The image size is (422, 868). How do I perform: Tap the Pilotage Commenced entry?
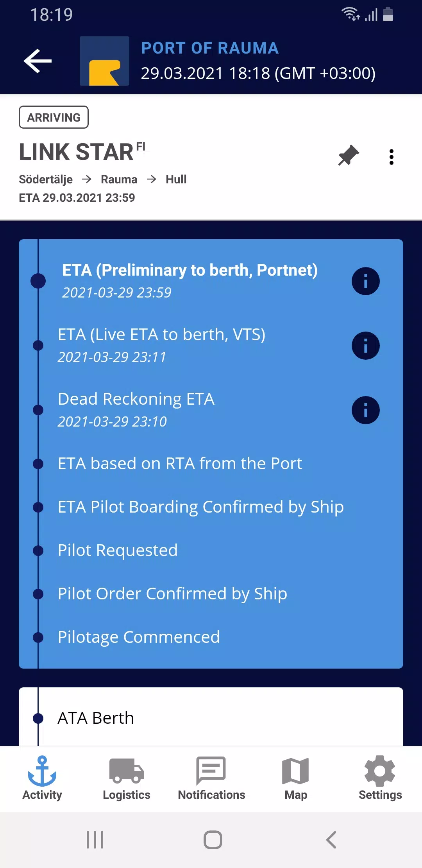[x=139, y=637]
